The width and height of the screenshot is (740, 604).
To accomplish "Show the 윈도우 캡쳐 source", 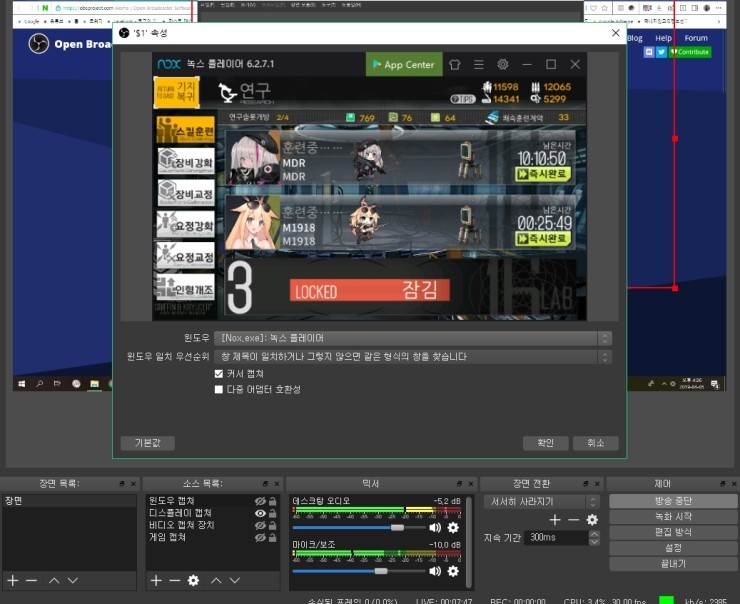I will pos(260,501).
